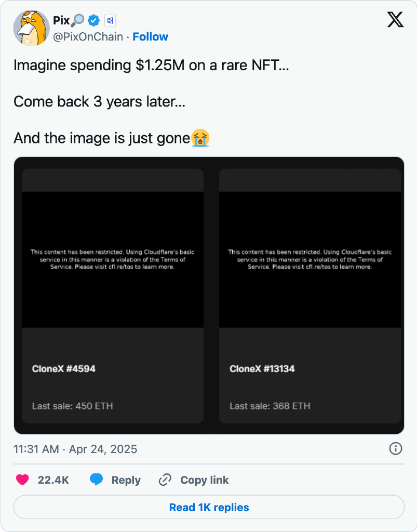Like the tweet with the heart icon

(22, 480)
